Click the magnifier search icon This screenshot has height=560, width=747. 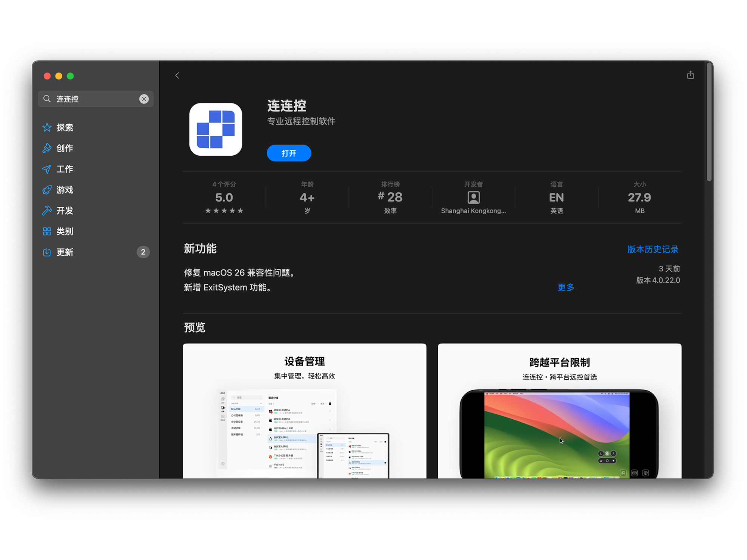click(x=47, y=99)
